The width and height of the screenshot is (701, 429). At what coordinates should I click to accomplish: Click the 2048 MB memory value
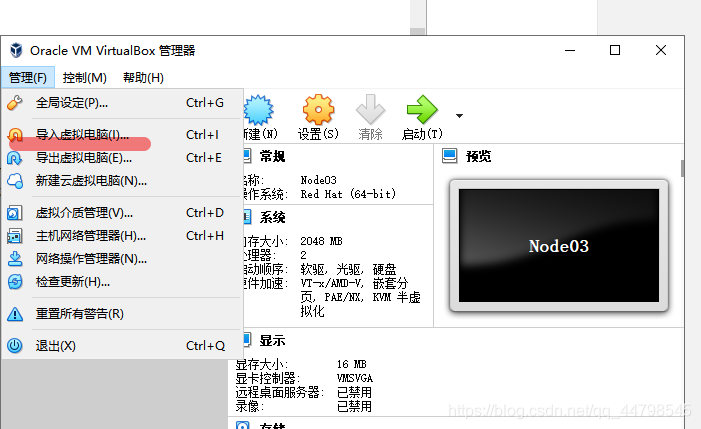pyautogui.click(x=321, y=241)
